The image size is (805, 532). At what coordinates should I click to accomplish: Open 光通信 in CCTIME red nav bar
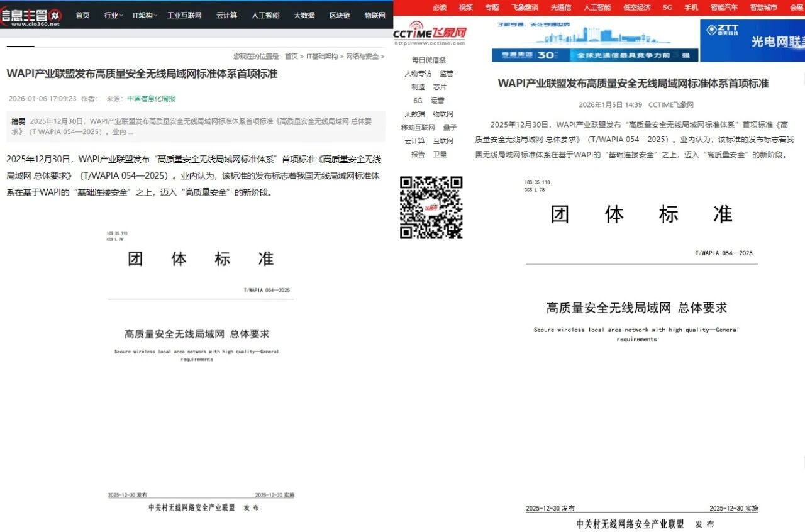562,8
